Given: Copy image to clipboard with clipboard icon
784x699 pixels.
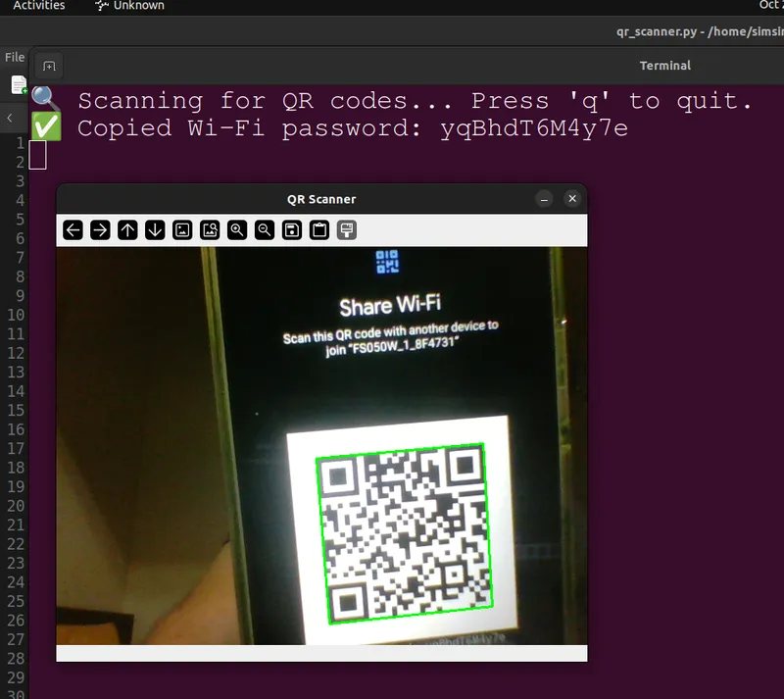Looking at the screenshot, I should coord(319,230).
